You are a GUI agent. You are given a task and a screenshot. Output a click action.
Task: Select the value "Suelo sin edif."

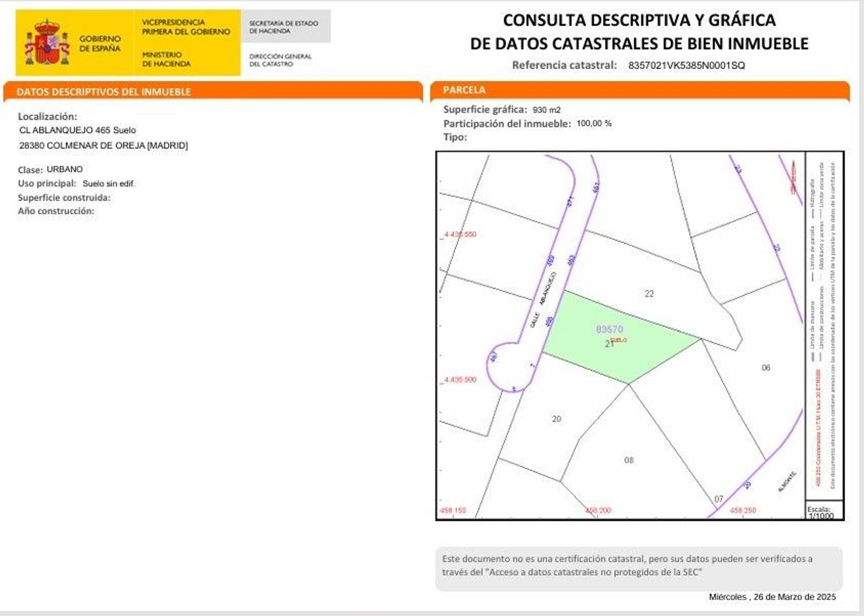click(109, 184)
